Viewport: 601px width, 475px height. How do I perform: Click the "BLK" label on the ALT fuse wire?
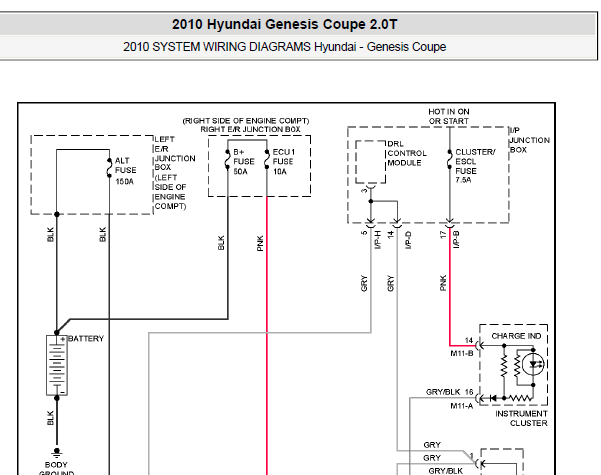point(103,235)
